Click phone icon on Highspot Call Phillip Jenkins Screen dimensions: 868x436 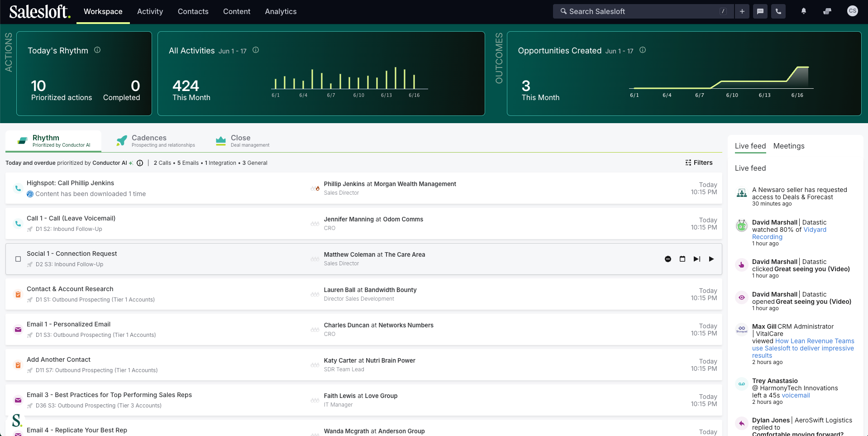[18, 188]
